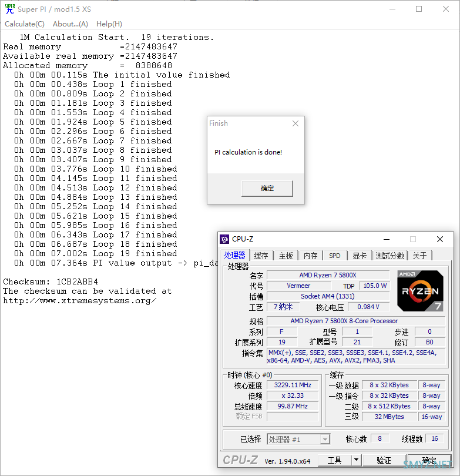
Task: Switch to the 測試分數 tab in CPU-Z
Action: click(390, 256)
